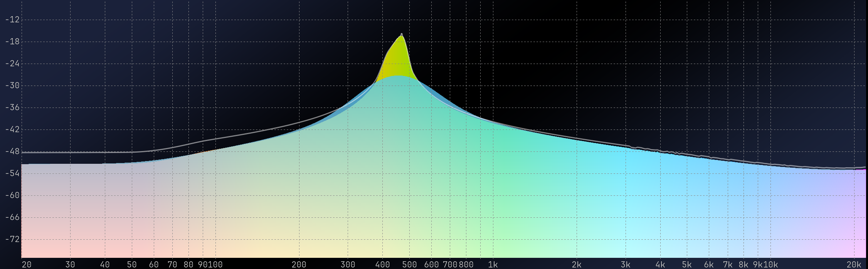
Task: Click the -12 dB level label
Action: pos(12,20)
